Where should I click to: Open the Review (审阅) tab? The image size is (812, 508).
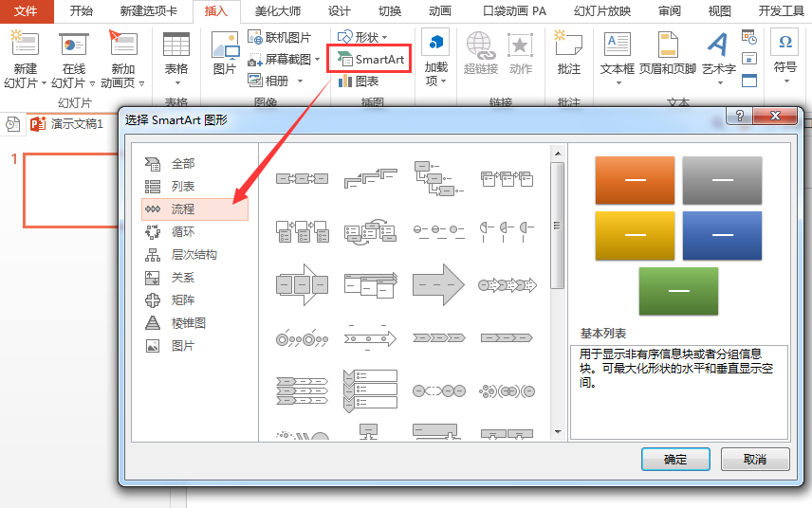(x=669, y=10)
